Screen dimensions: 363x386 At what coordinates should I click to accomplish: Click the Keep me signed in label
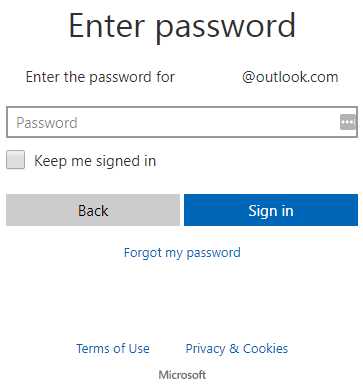tap(95, 161)
